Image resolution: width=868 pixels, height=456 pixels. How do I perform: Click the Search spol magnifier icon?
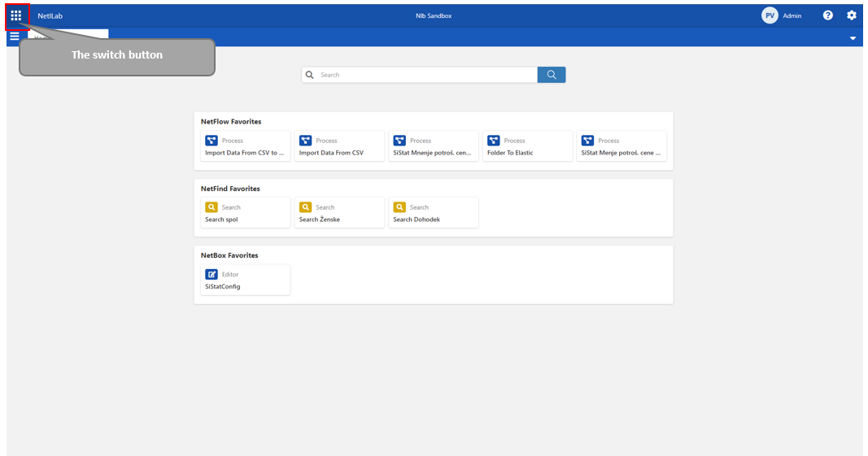[212, 207]
